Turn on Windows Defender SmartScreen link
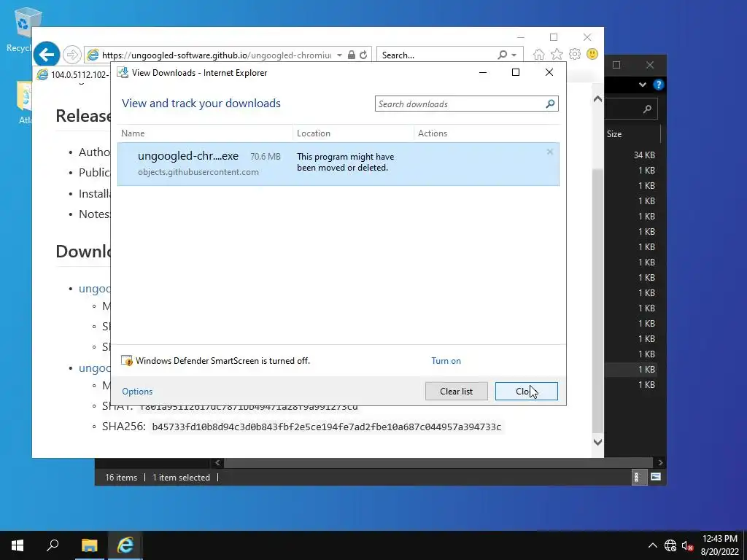 coord(446,361)
